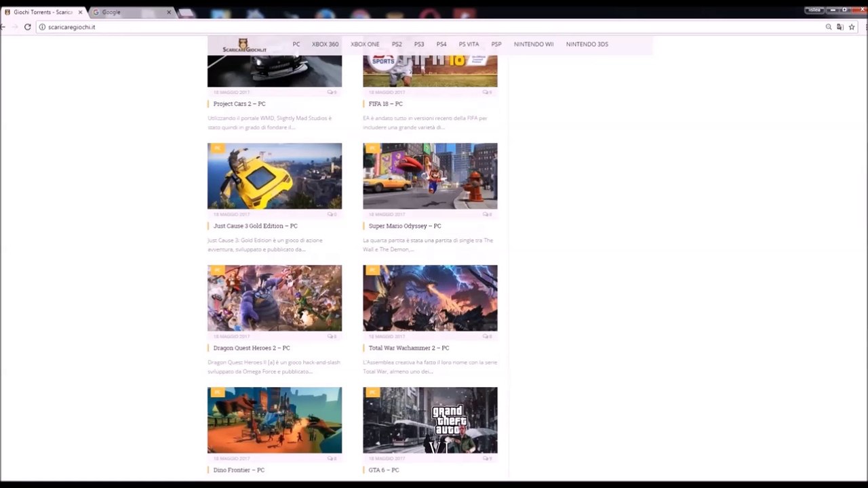Open comments icon on Total War Warhammer 2 post
868x488 pixels.
click(487, 336)
